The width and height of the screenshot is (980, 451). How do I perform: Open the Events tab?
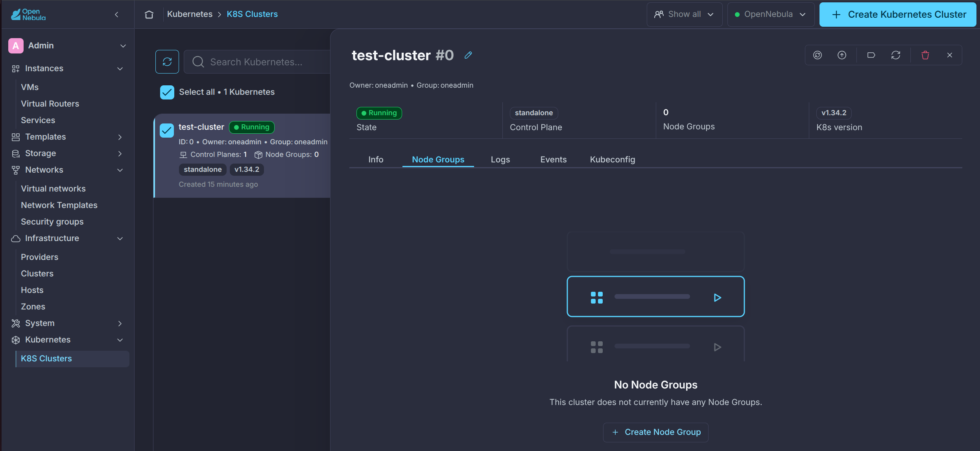[x=553, y=159]
